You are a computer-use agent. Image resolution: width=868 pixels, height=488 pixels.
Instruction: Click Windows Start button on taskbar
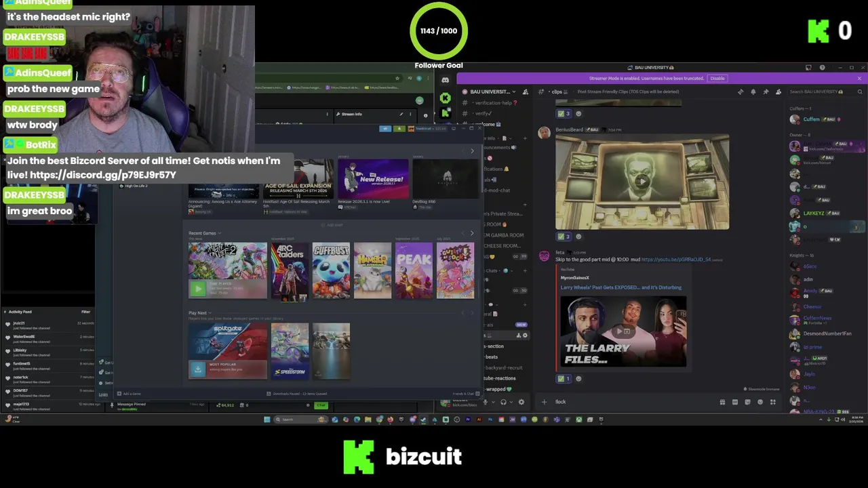[x=267, y=420]
